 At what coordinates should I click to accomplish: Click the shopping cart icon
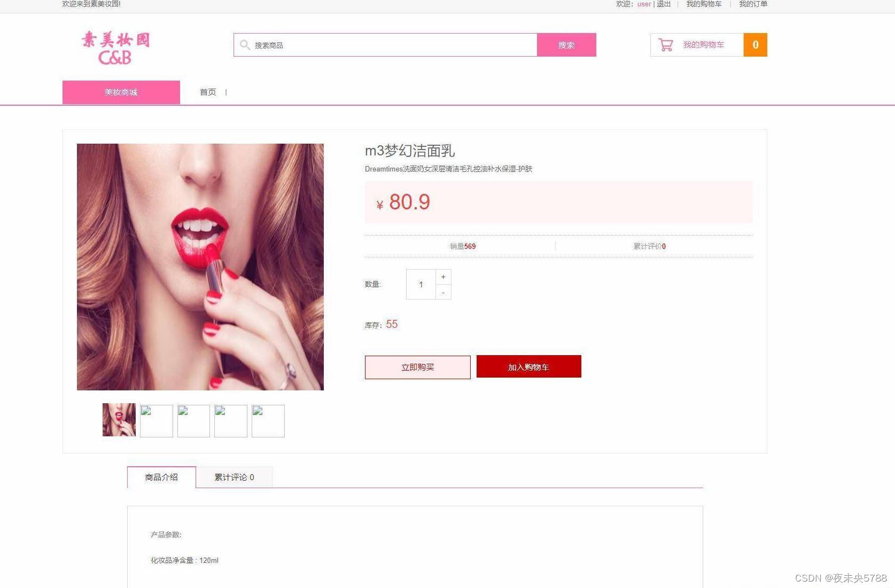pyautogui.click(x=665, y=45)
